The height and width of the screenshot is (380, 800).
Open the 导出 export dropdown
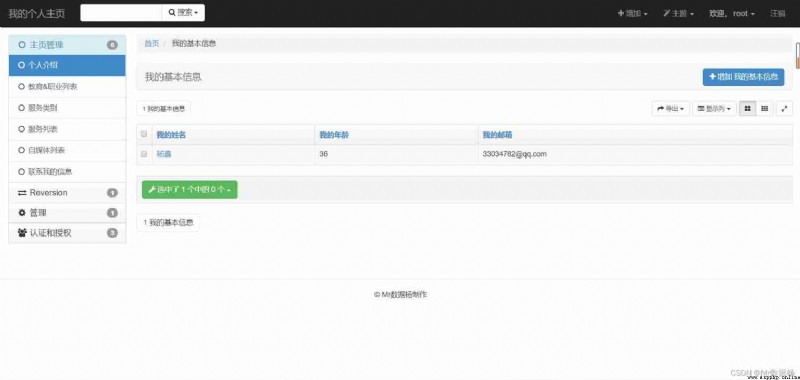(670, 109)
